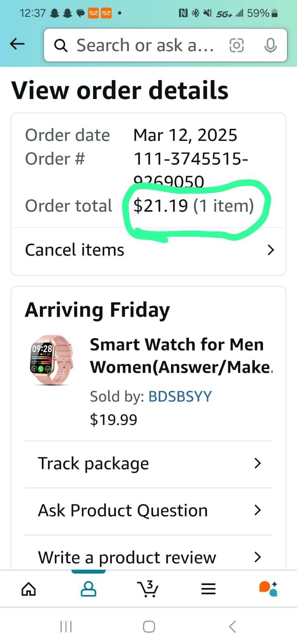Launch the Rufus AI assistant icon
Image resolution: width=297 pixels, height=644 pixels.
(x=268, y=589)
